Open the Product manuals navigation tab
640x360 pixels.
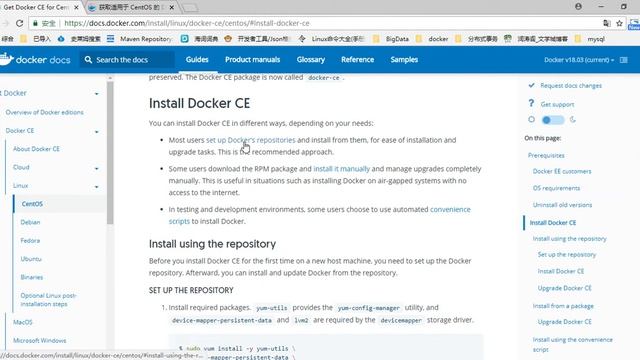pos(252,60)
